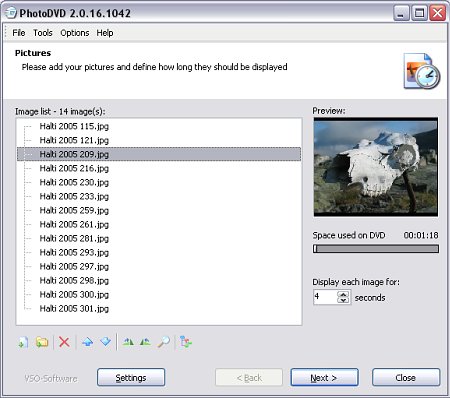
Task: Select the highlighted Halti 2005 209.jpg row
Action: (x=159, y=154)
